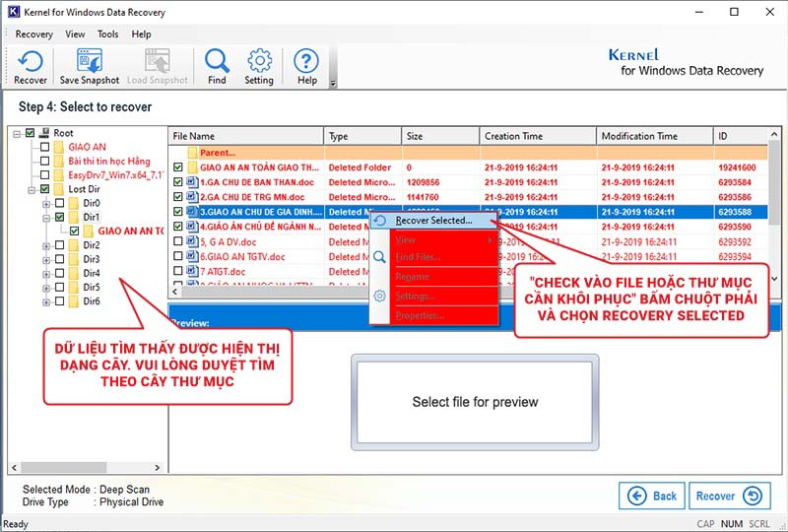Expand the Dir5 node

coord(46,288)
